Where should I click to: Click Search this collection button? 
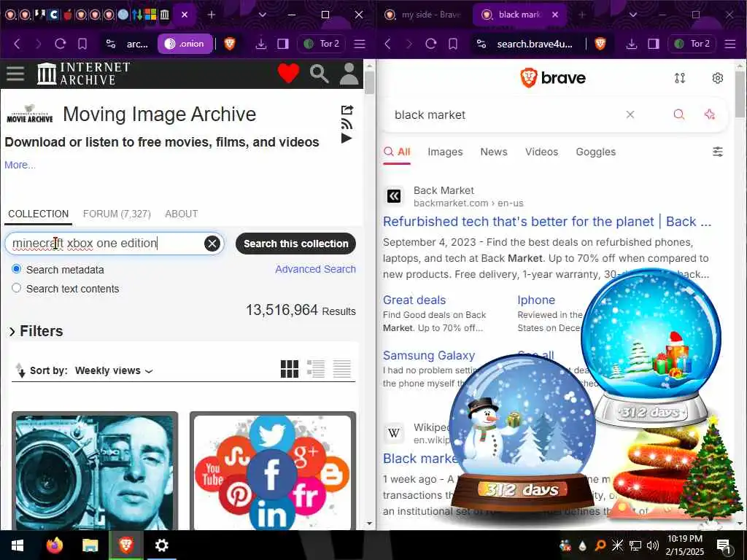pyautogui.click(x=296, y=244)
